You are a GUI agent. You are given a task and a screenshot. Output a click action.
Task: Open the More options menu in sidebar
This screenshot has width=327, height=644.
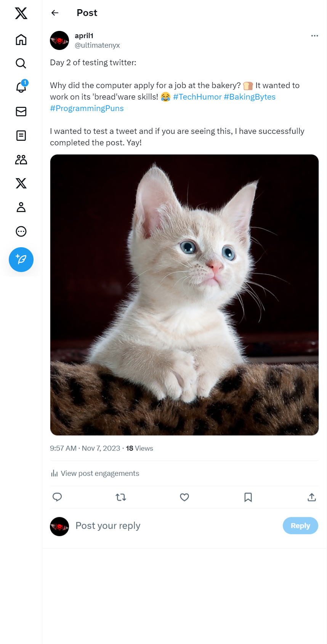point(21,231)
